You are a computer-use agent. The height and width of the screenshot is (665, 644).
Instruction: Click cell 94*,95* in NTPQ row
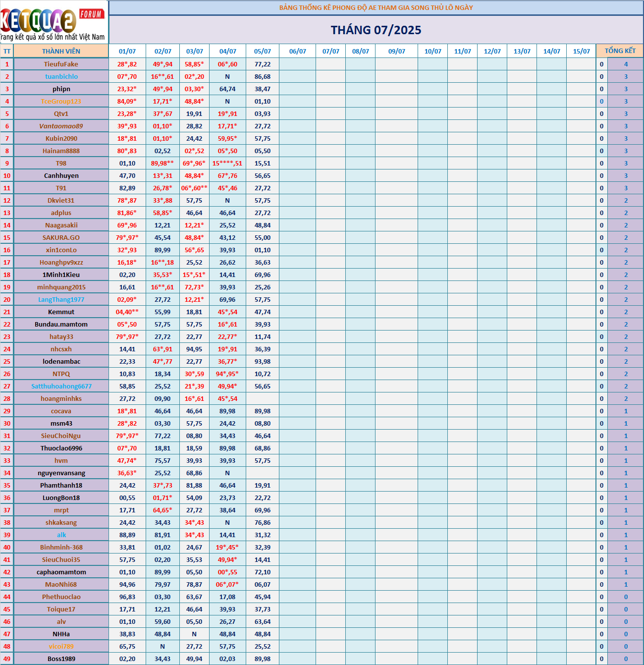tap(227, 374)
